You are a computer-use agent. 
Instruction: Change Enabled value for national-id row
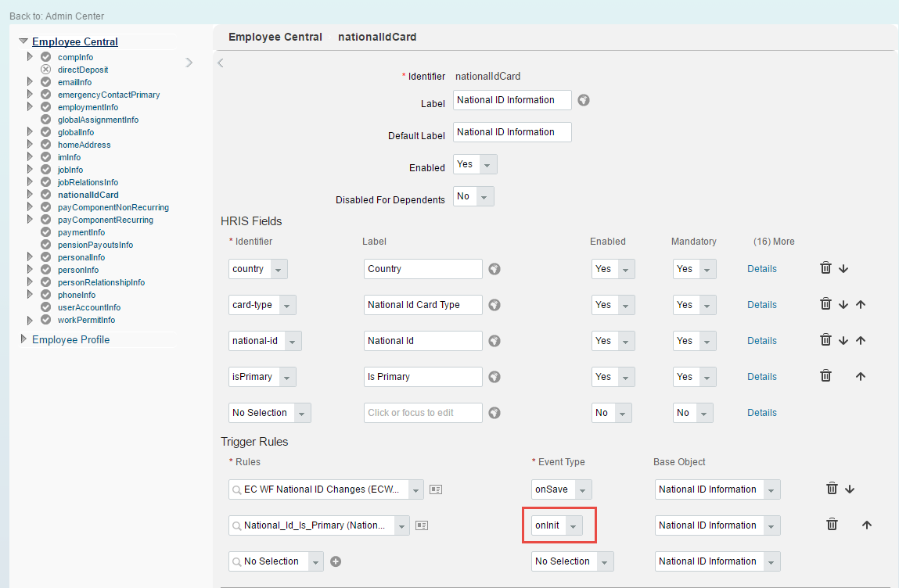[613, 341]
